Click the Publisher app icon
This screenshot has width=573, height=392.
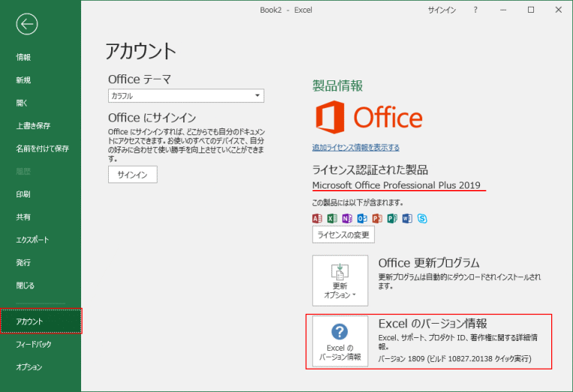click(392, 219)
